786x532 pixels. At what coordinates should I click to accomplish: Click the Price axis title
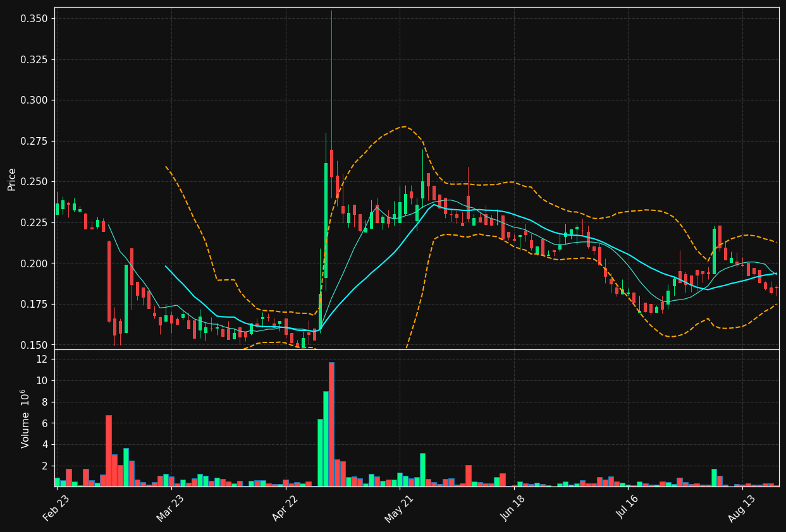[x=12, y=179]
